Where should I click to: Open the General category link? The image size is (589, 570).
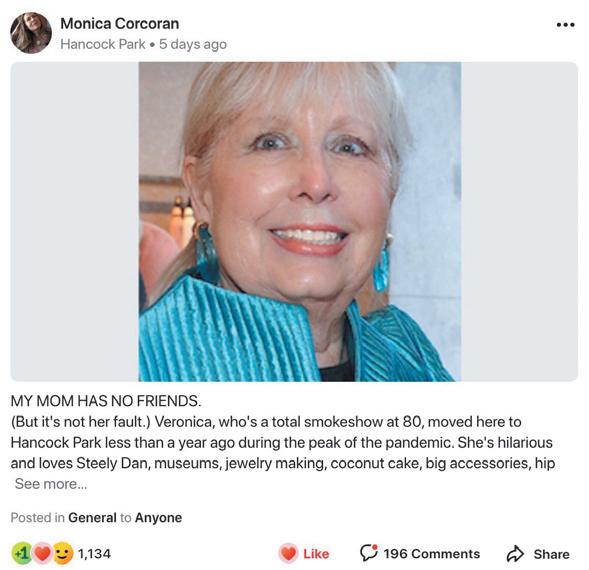tap(92, 518)
